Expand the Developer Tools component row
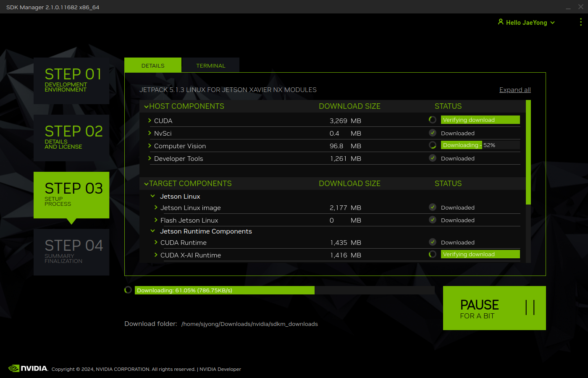588x378 pixels. [150, 158]
